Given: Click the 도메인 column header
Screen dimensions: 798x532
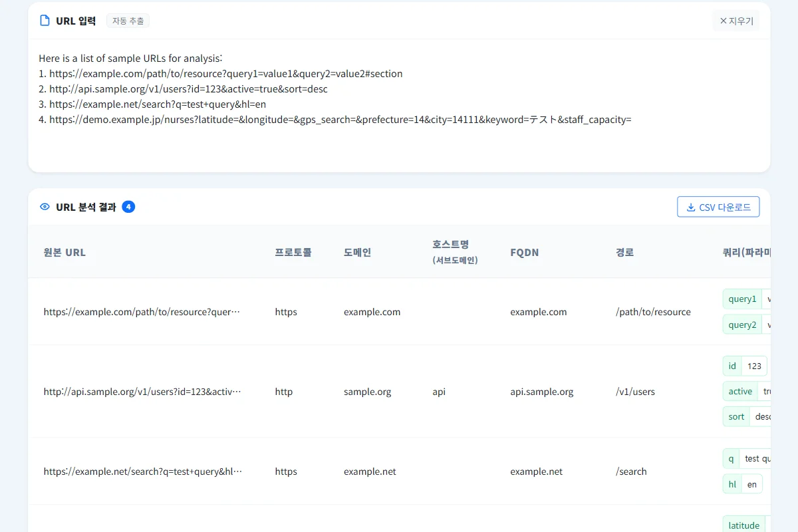Looking at the screenshot, I should point(358,252).
